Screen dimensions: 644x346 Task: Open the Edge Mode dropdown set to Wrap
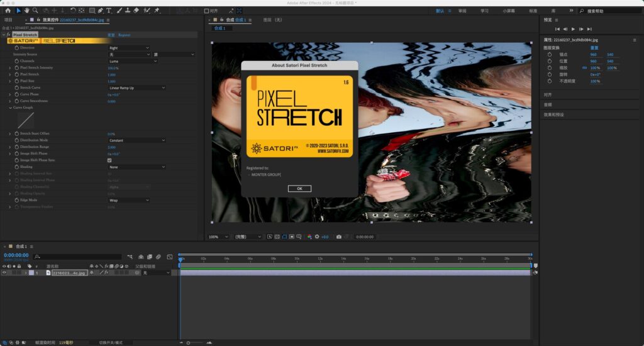tap(129, 201)
